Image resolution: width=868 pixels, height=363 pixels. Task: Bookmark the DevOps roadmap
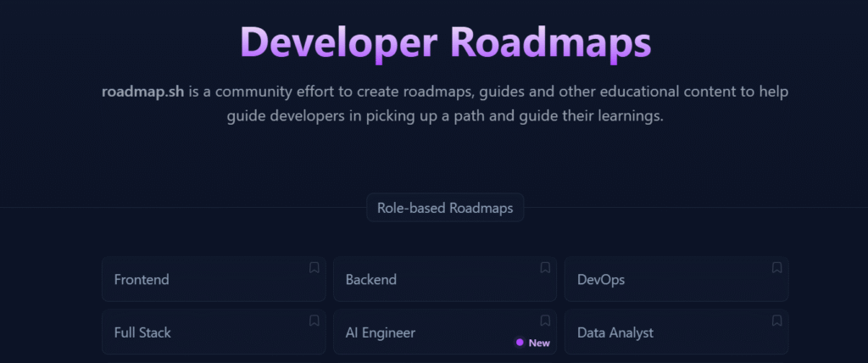pos(776,268)
